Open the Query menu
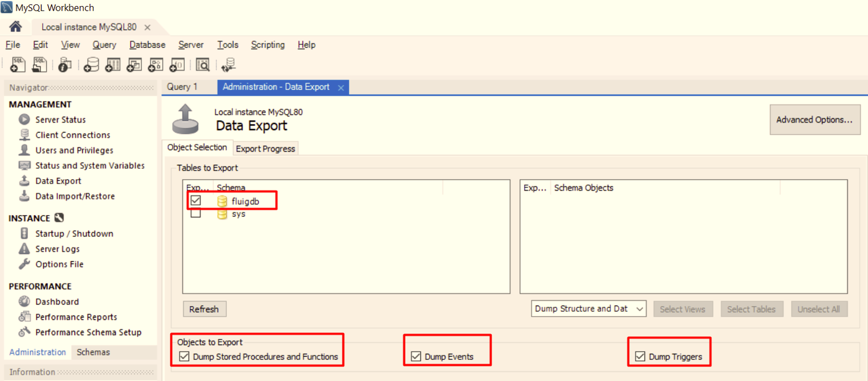This screenshot has height=381, width=868. pyautogui.click(x=104, y=45)
